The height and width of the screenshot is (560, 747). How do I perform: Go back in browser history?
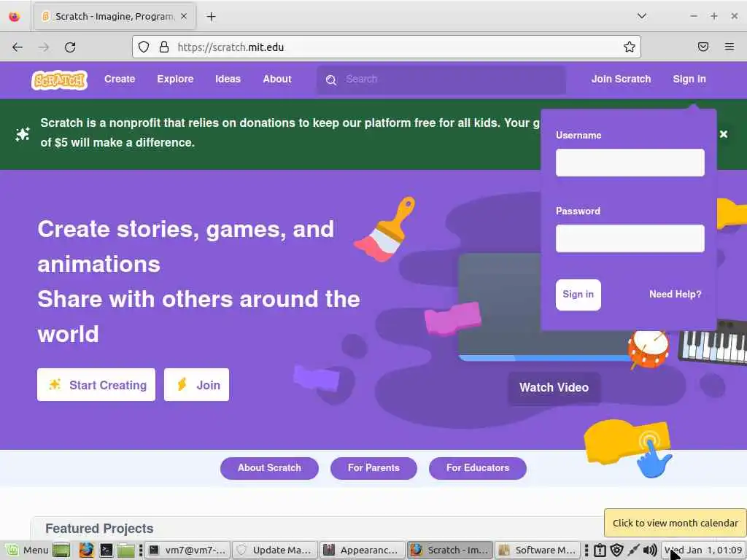pyautogui.click(x=18, y=47)
